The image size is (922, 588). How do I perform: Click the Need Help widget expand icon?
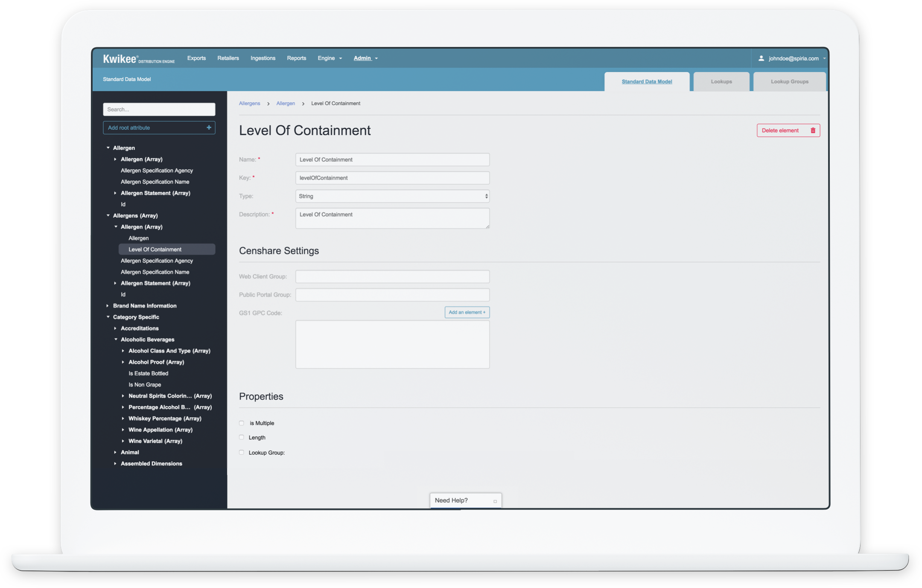(495, 501)
